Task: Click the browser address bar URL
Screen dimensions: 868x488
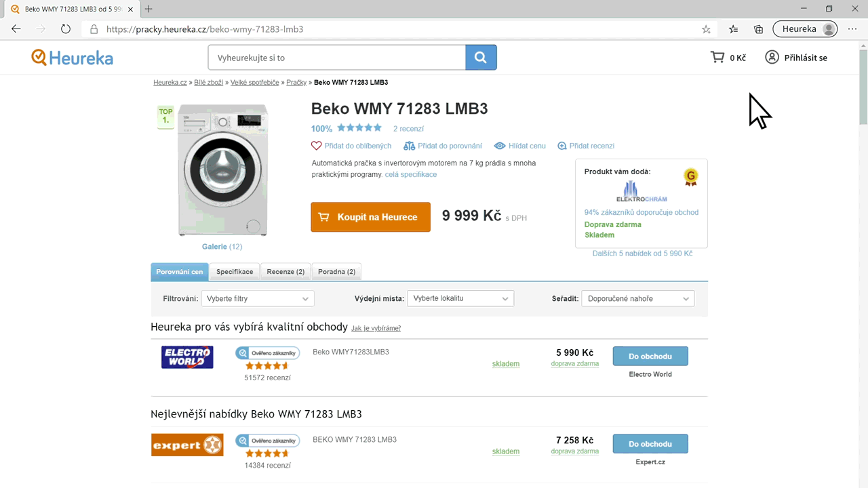Action: coord(205,29)
